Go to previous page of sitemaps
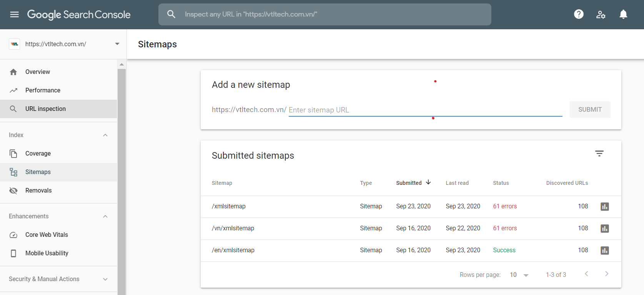644x295 pixels. pyautogui.click(x=586, y=274)
